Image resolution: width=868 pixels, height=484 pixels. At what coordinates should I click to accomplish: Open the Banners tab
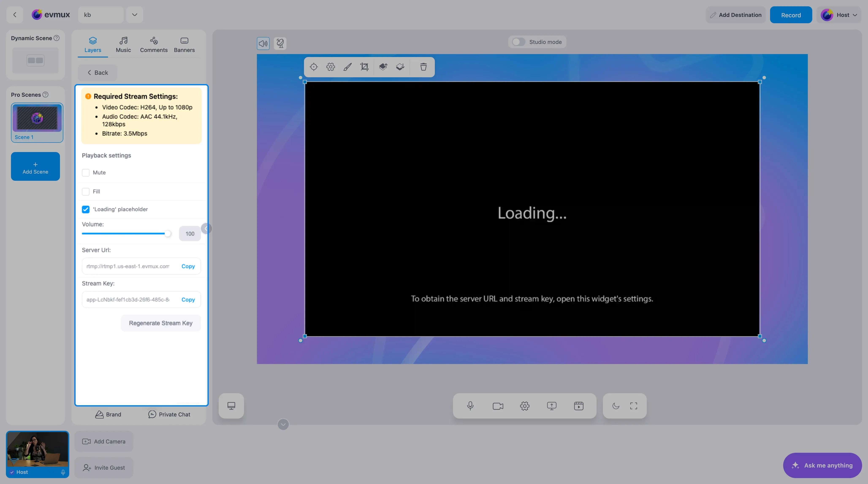tap(184, 45)
